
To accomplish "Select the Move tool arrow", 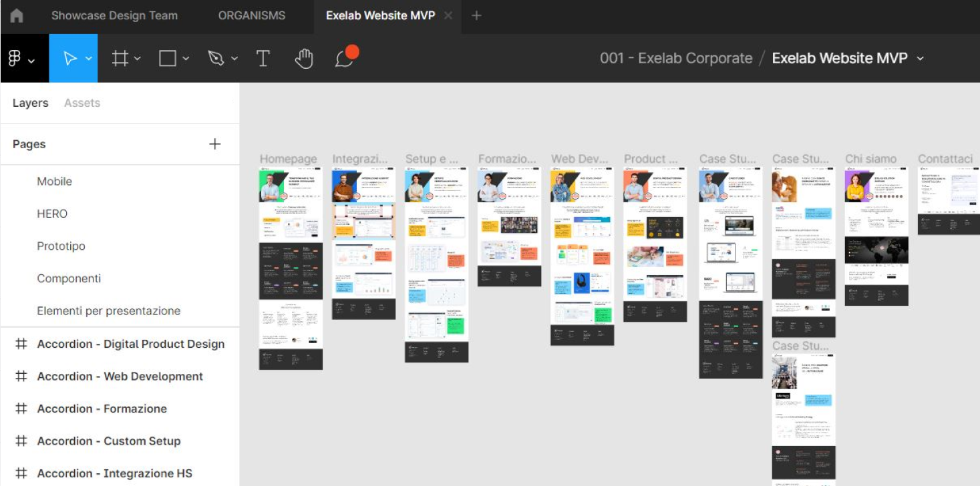I will point(69,59).
